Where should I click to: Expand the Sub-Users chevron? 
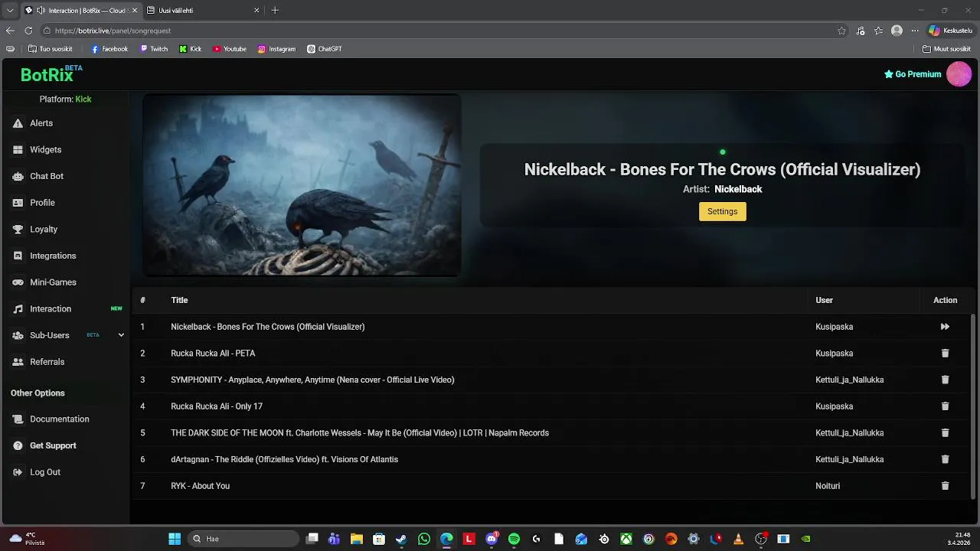coord(121,335)
